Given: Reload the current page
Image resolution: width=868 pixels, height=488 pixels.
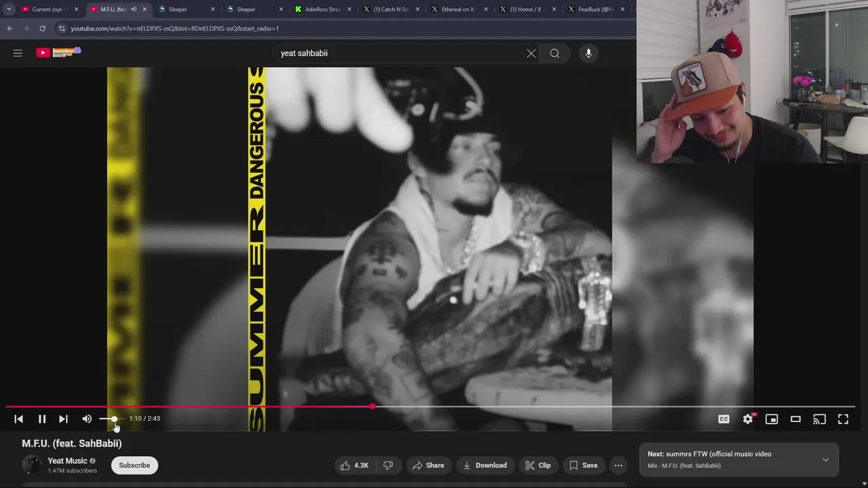Looking at the screenshot, I should 42,28.
